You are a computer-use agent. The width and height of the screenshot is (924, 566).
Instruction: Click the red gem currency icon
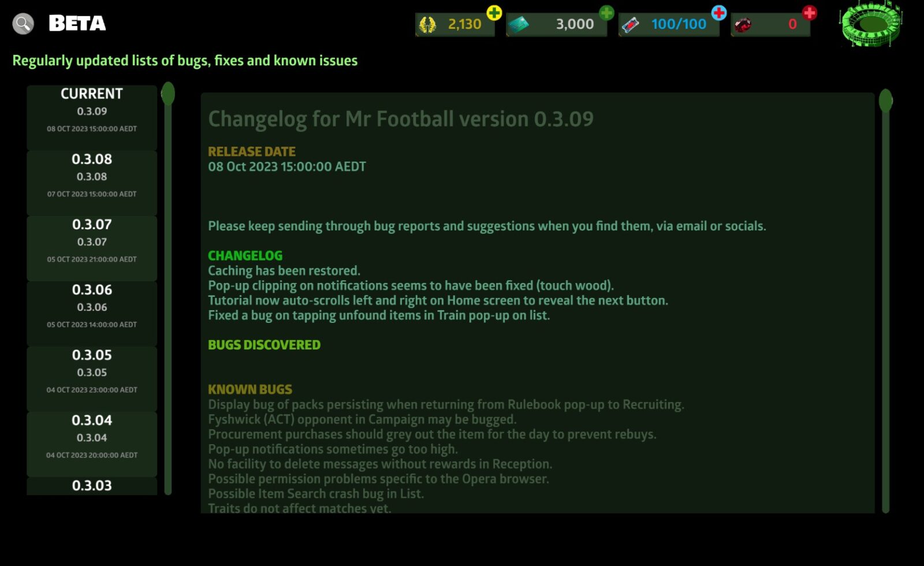tap(743, 25)
